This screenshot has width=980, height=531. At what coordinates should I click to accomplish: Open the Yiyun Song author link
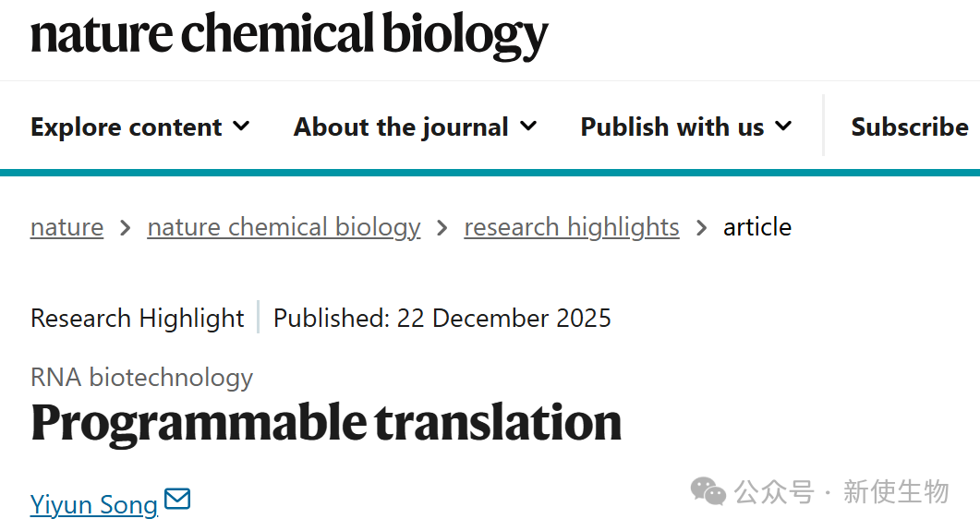point(94,504)
